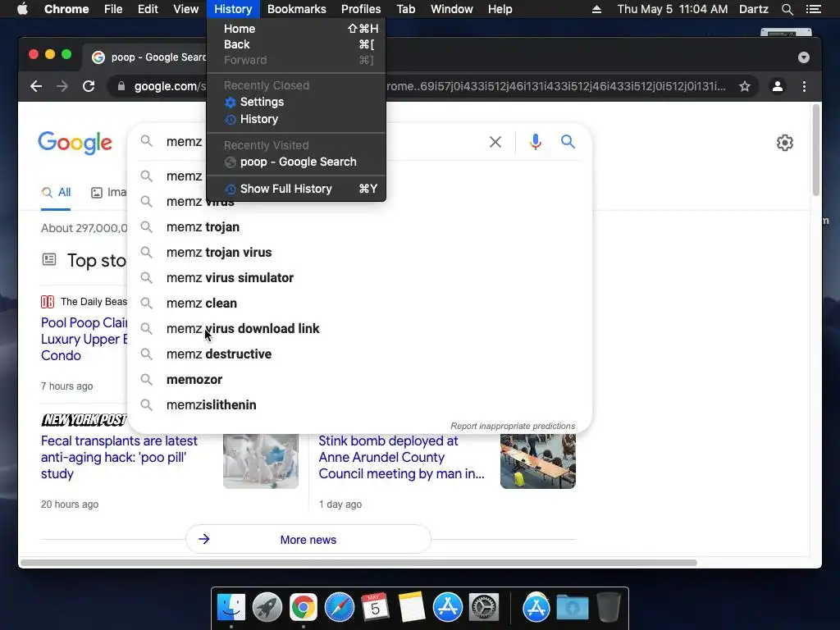
Task: Select poop - Google Search in Recently Visited
Action: [x=296, y=162]
